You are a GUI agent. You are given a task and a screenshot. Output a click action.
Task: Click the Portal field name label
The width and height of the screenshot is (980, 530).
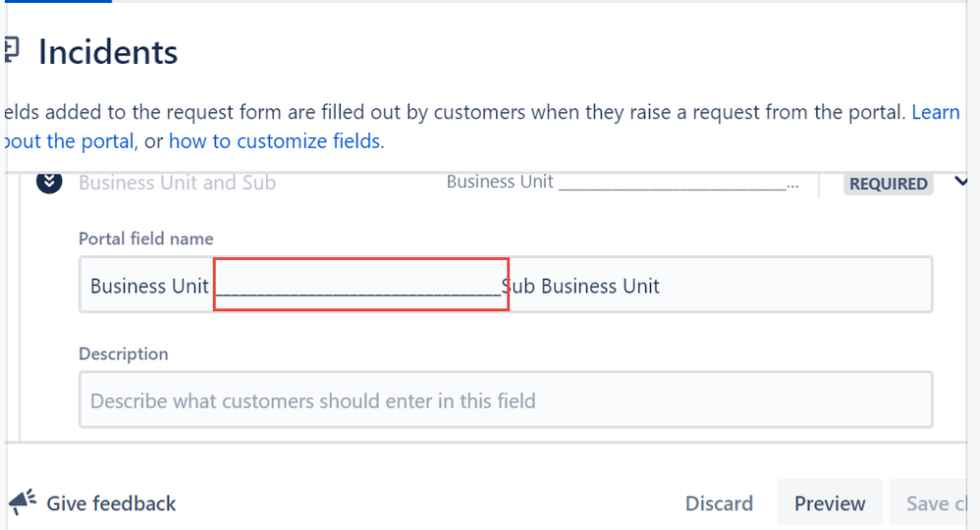click(x=146, y=238)
